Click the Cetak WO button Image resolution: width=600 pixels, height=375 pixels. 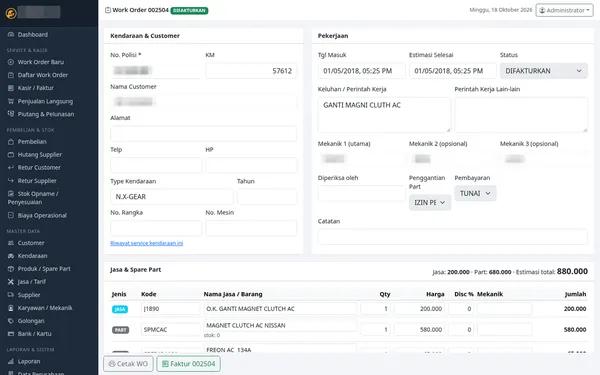coord(128,364)
